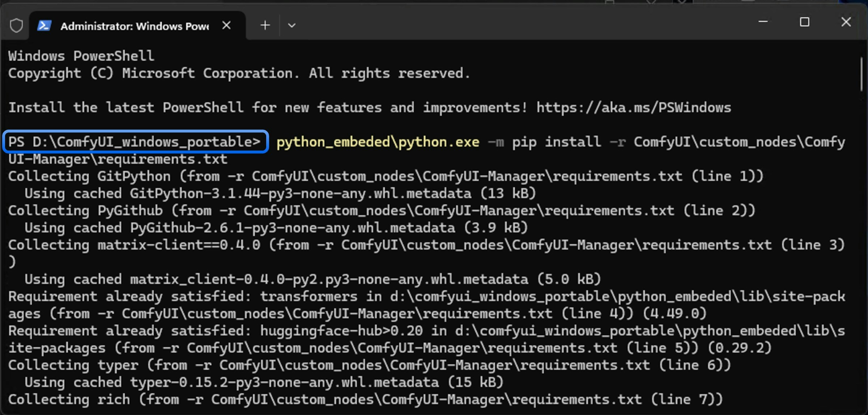The height and width of the screenshot is (415, 868).
Task: Open the https://aka.ms/PSWindows link
Action: point(633,108)
